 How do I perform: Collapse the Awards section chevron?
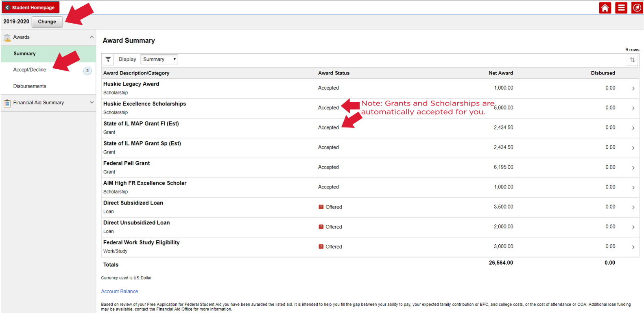coord(92,37)
